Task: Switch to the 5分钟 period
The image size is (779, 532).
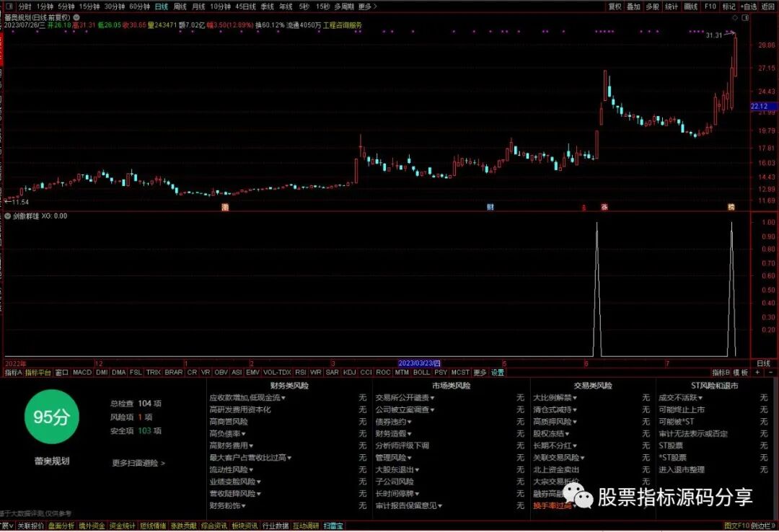Action: (x=66, y=6)
